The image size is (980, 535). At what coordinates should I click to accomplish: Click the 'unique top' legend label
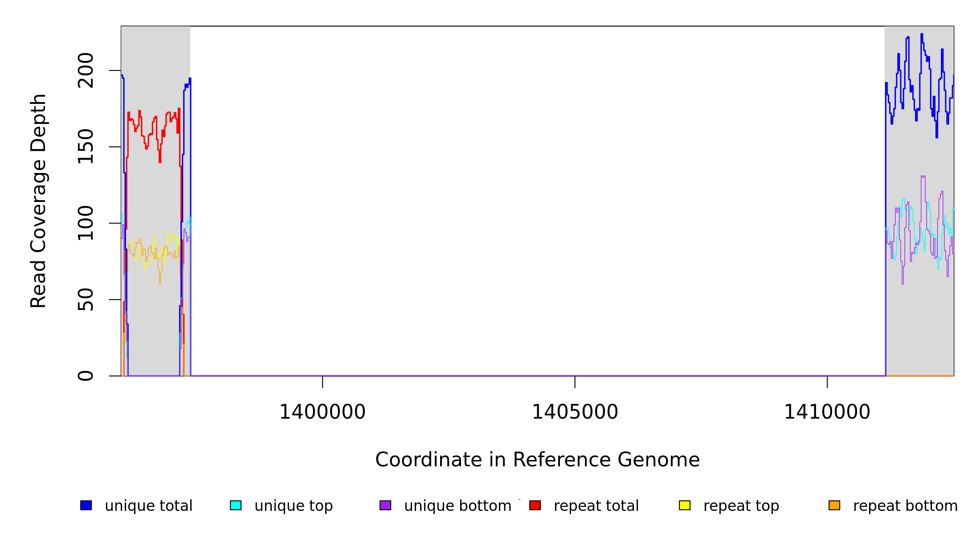pos(294,506)
